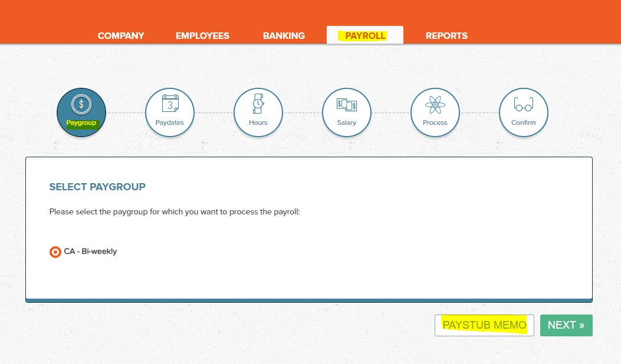Select the Payroll tab
Viewport: 621px width, 364px height.
tap(365, 35)
